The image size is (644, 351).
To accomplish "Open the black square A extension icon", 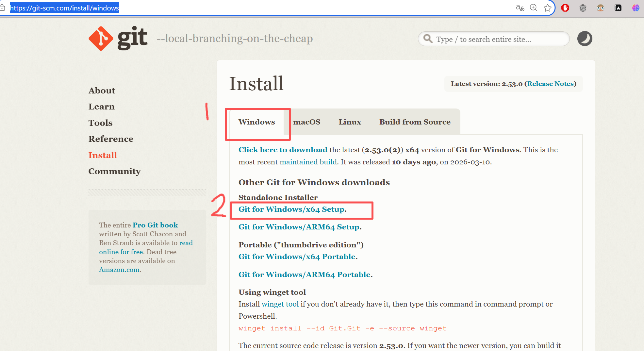I will 618,8.
